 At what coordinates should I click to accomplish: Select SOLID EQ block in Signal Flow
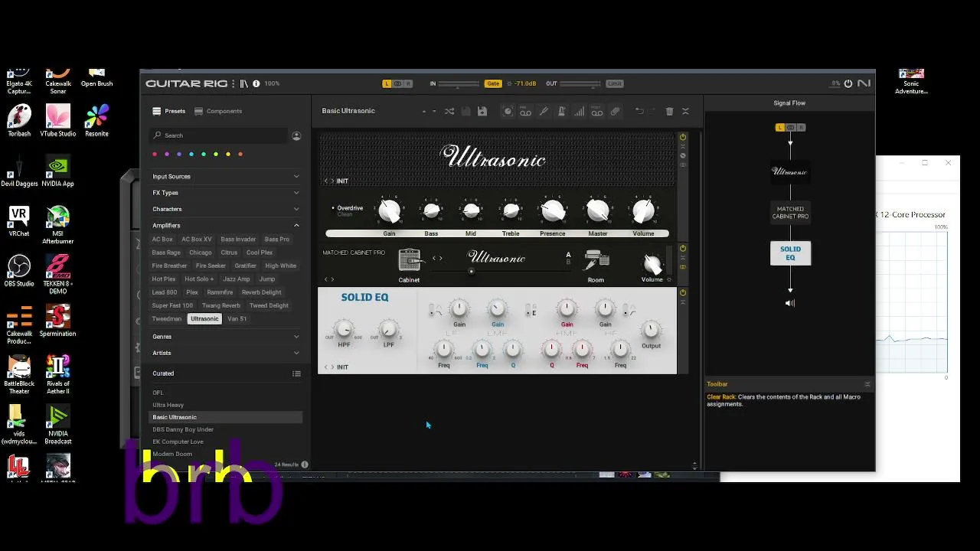click(790, 253)
